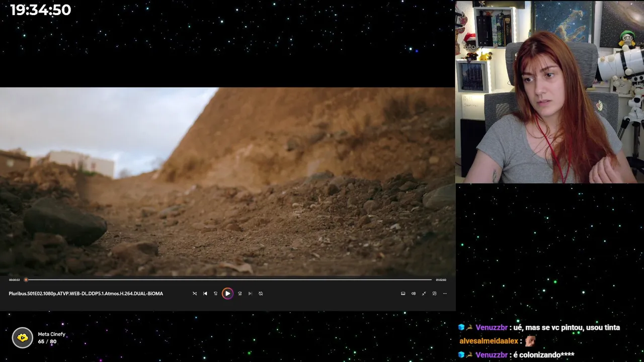Click total duration 01:02:02
The width and height of the screenshot is (644, 362).
click(441, 280)
